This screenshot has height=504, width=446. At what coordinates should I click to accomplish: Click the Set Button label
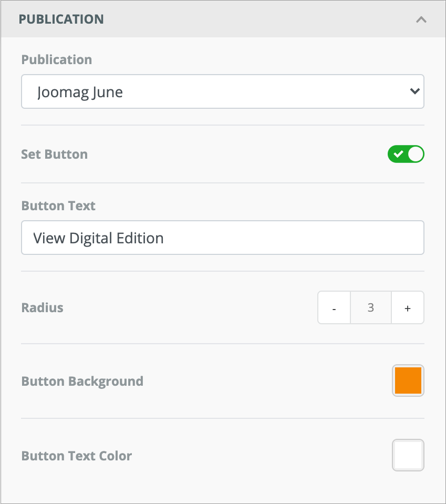[x=54, y=155]
